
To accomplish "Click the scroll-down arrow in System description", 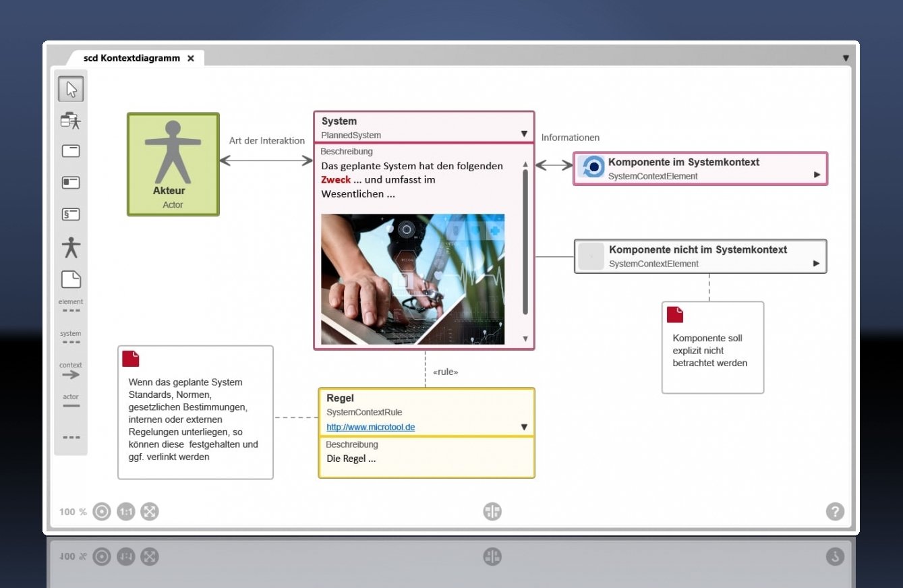I will point(526,339).
